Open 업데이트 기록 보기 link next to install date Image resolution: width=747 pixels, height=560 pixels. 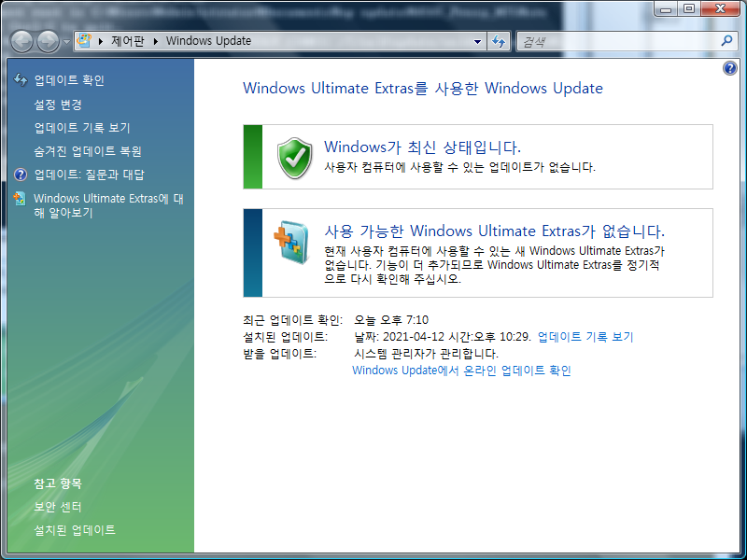click(x=585, y=337)
